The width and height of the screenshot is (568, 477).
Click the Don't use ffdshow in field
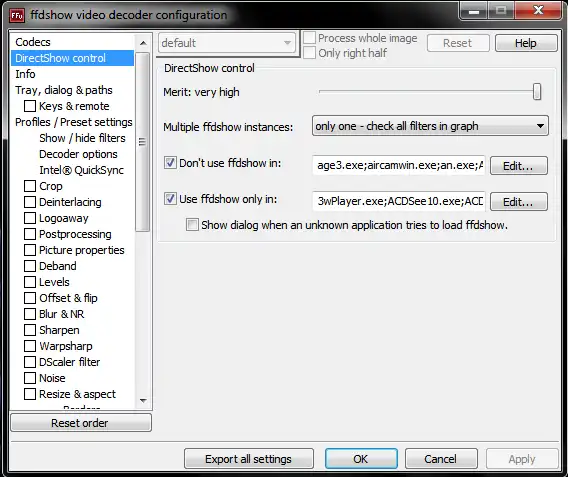[x=399, y=166]
